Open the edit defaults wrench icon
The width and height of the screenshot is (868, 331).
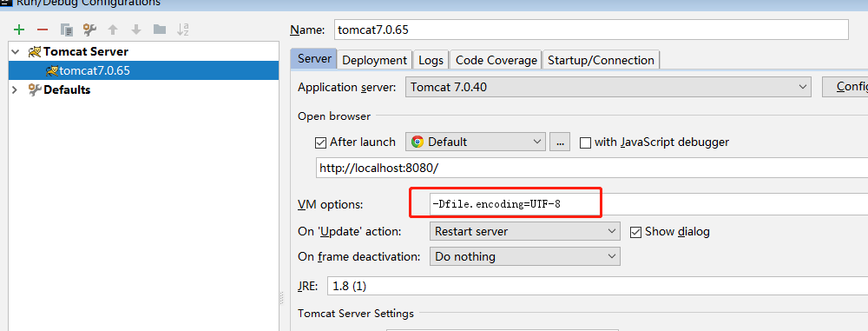coord(89,30)
